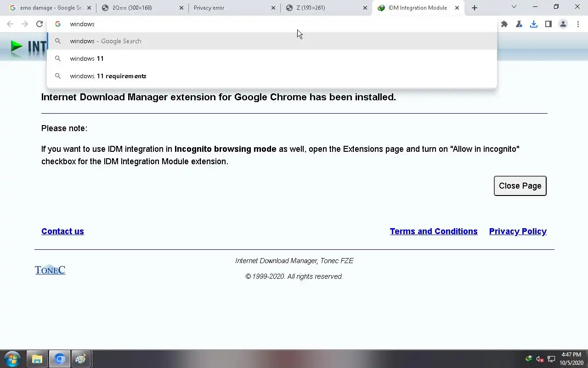
Task: Expand the tab search chevron
Action: tap(514, 7)
